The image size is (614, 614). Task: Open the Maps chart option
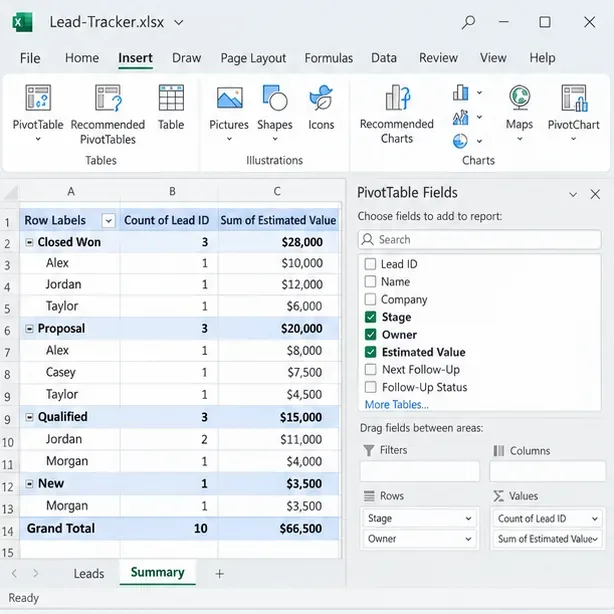point(520,113)
